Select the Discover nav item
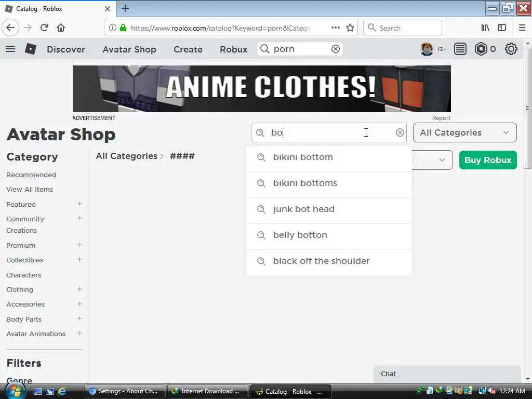532x399 pixels. coord(66,49)
